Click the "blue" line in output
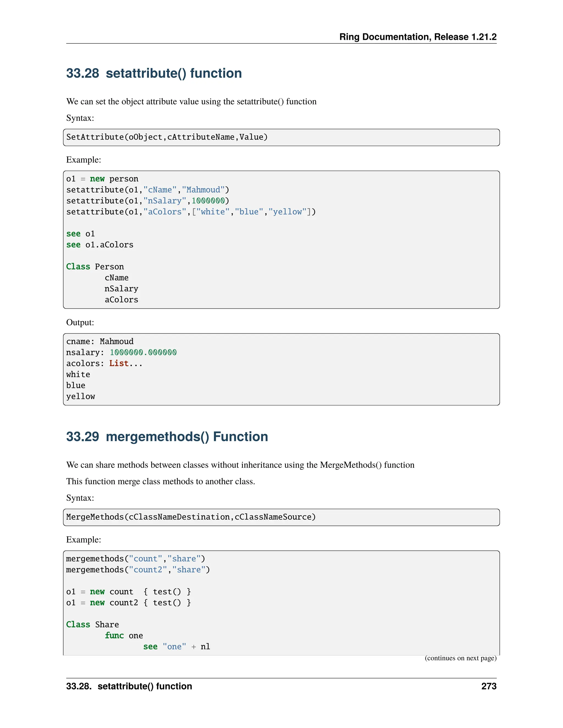This screenshot has height=728, width=563. pyautogui.click(x=76, y=385)
